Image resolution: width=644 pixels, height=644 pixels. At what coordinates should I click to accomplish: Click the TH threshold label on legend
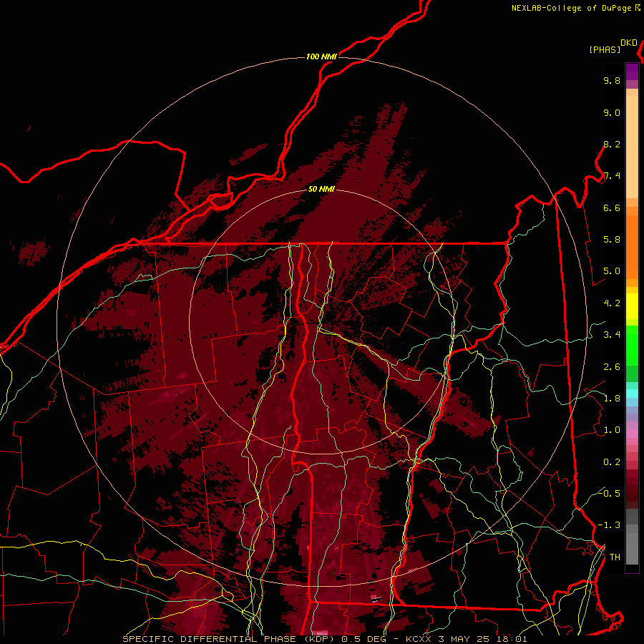[615, 557]
